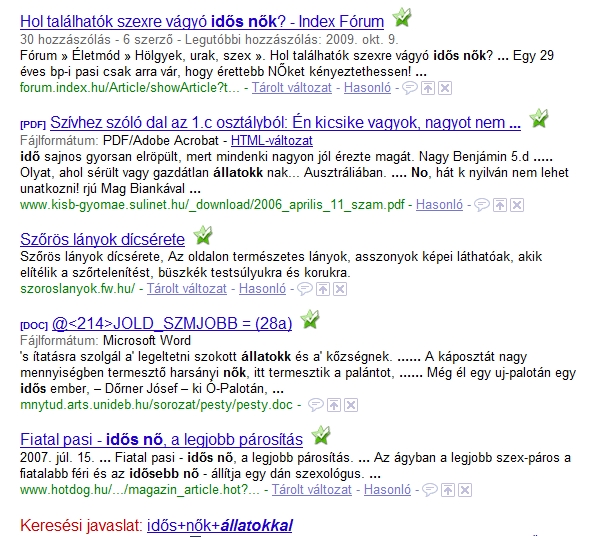
Task: Click the text 'Fájlformátum: PDF/Adobe Acrobat'
Action: click(119, 140)
